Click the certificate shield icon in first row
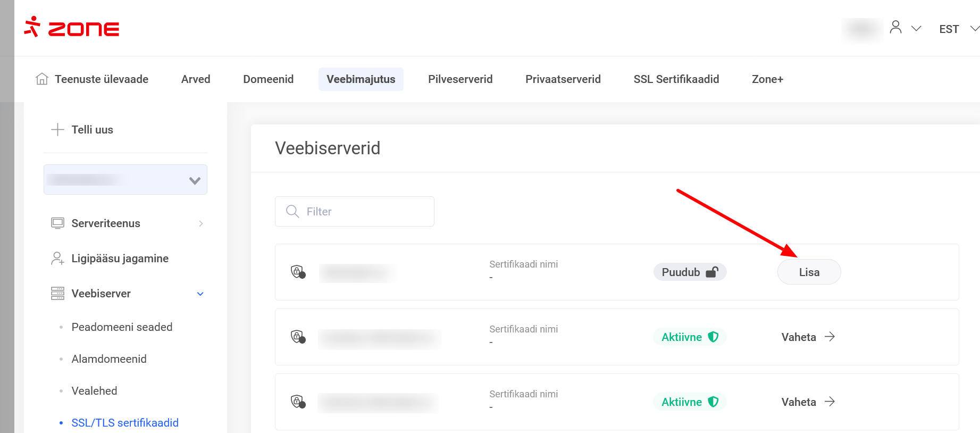 (x=298, y=272)
